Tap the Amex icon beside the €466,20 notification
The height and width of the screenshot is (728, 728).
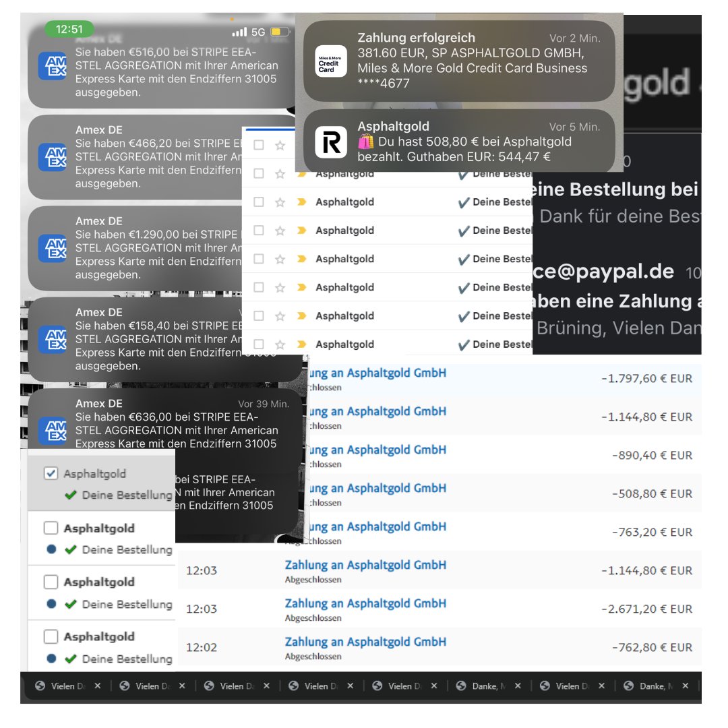click(53, 157)
